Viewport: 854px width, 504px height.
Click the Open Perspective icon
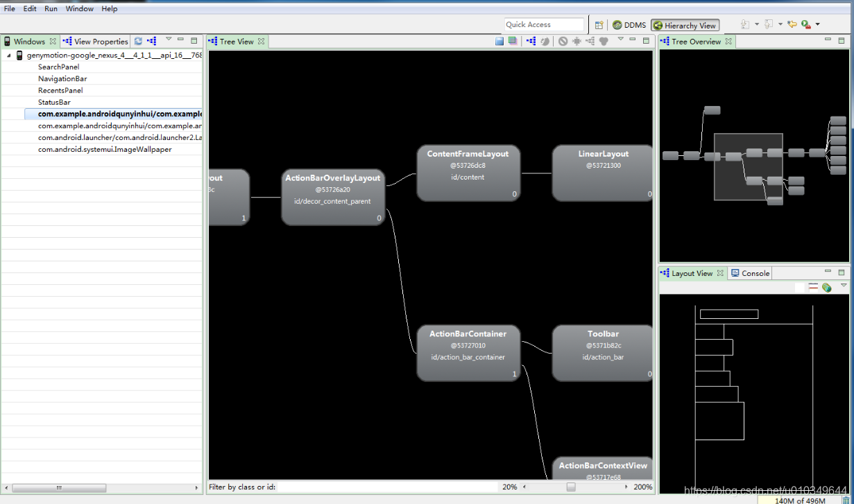point(599,25)
